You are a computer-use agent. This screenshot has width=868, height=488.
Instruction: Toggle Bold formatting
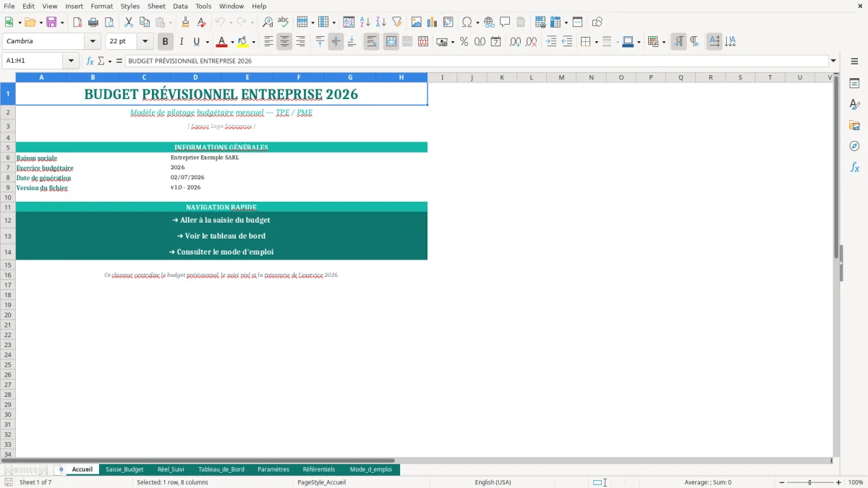point(166,42)
